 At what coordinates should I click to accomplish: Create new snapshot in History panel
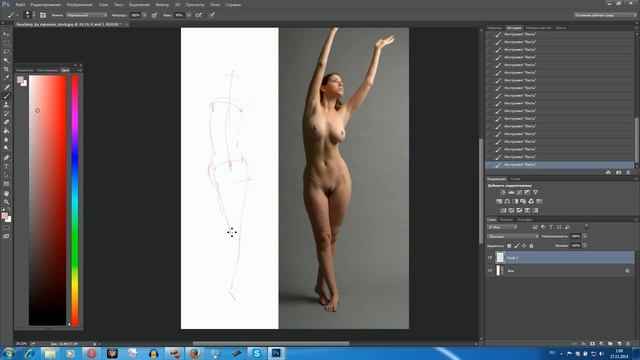click(x=618, y=172)
